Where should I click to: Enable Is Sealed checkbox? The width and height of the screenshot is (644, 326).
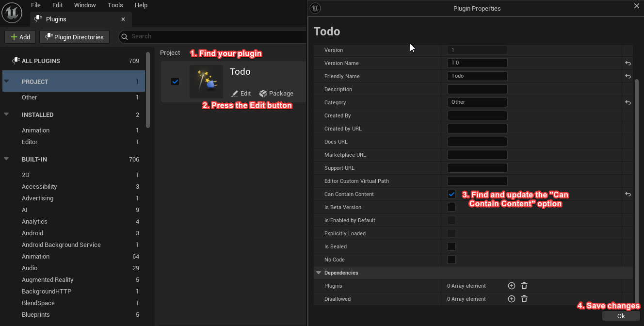pyautogui.click(x=451, y=246)
